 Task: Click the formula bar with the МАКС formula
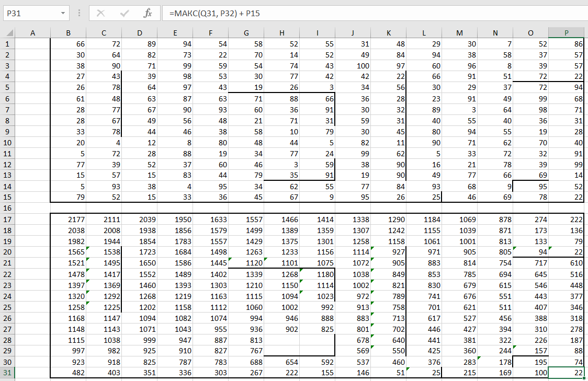click(x=366, y=13)
